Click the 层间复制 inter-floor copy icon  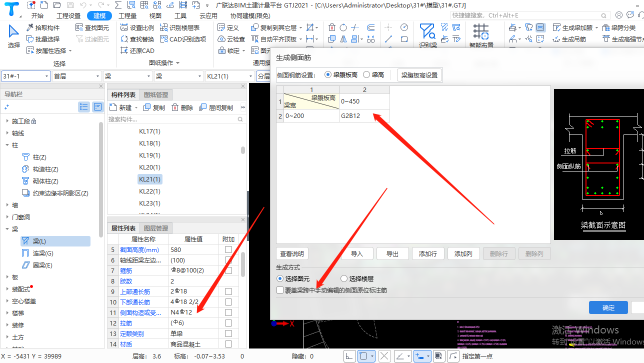tap(216, 107)
